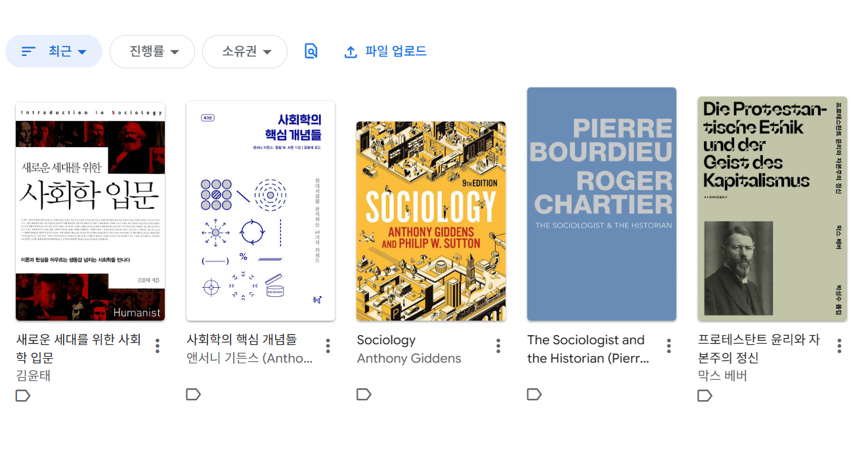Expand the 소유권 filter dropdown
The height and width of the screenshot is (452, 868).
pos(245,51)
